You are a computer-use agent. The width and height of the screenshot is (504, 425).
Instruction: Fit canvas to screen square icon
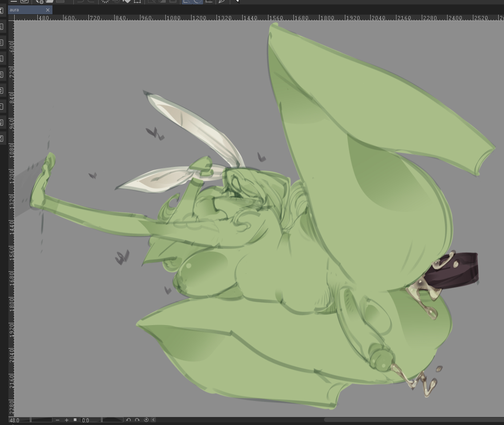[75, 420]
